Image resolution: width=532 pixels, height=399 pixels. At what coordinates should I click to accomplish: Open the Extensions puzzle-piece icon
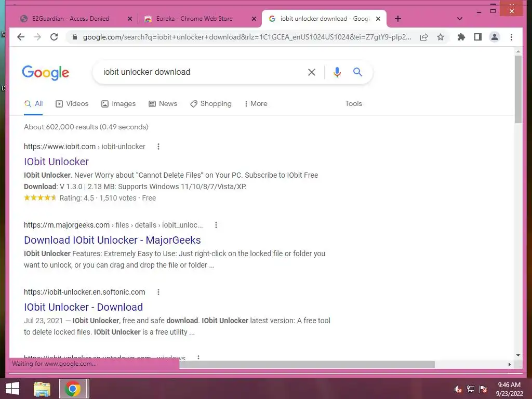point(461,37)
